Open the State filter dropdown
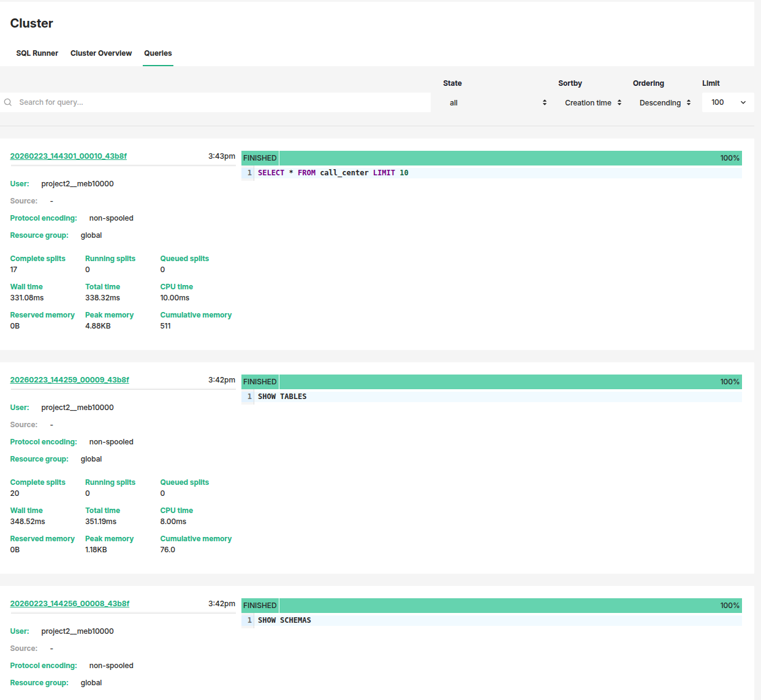The width and height of the screenshot is (761, 700). click(497, 103)
